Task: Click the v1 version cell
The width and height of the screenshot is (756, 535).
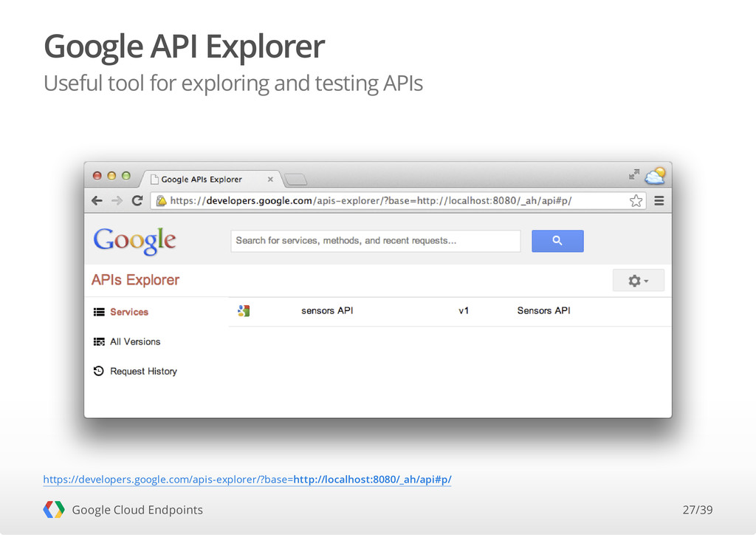Action: point(464,310)
